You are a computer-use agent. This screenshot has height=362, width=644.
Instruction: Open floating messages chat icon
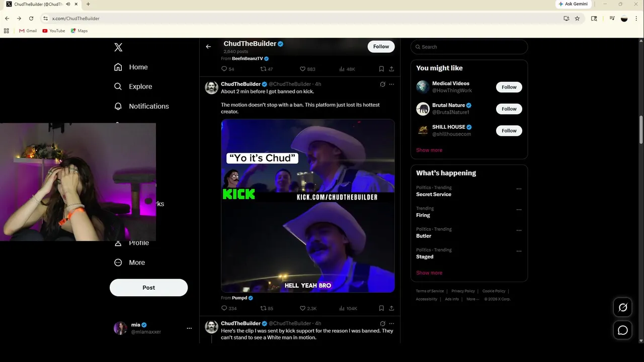pos(622,330)
